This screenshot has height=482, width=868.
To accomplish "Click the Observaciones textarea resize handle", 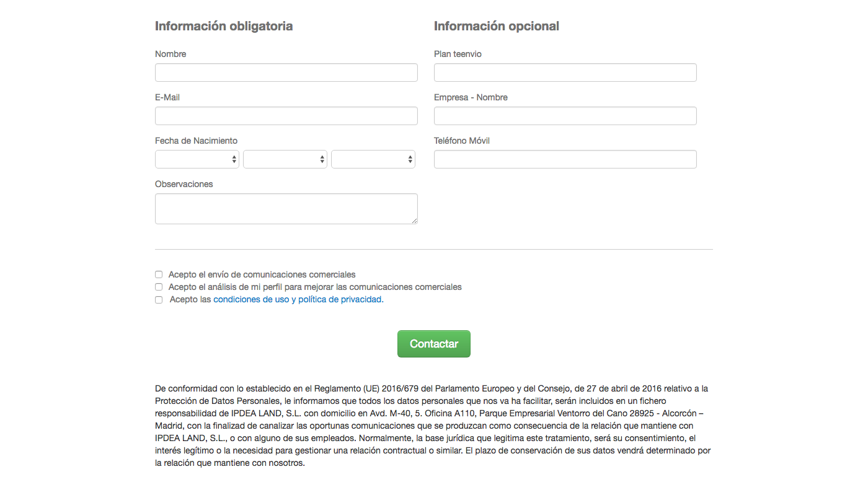I will pyautogui.click(x=414, y=221).
